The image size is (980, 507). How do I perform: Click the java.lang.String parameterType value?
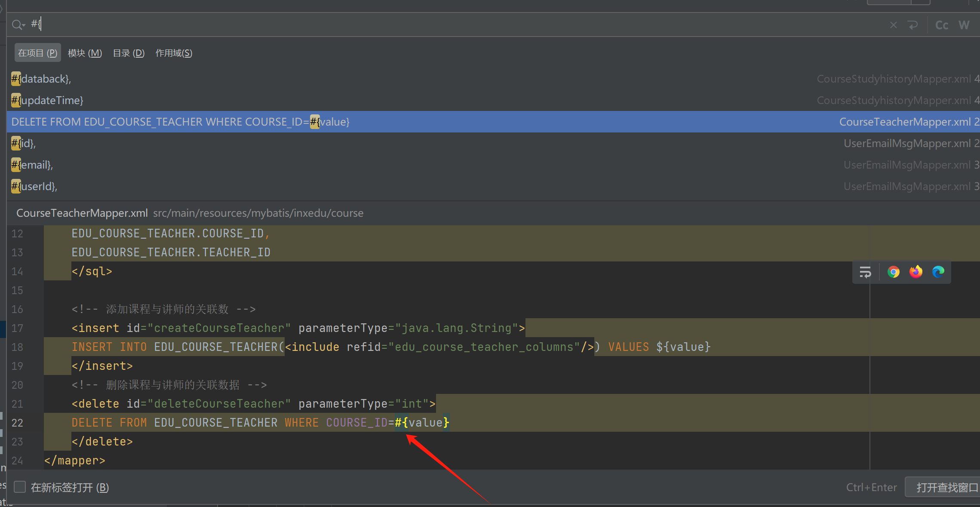point(457,328)
